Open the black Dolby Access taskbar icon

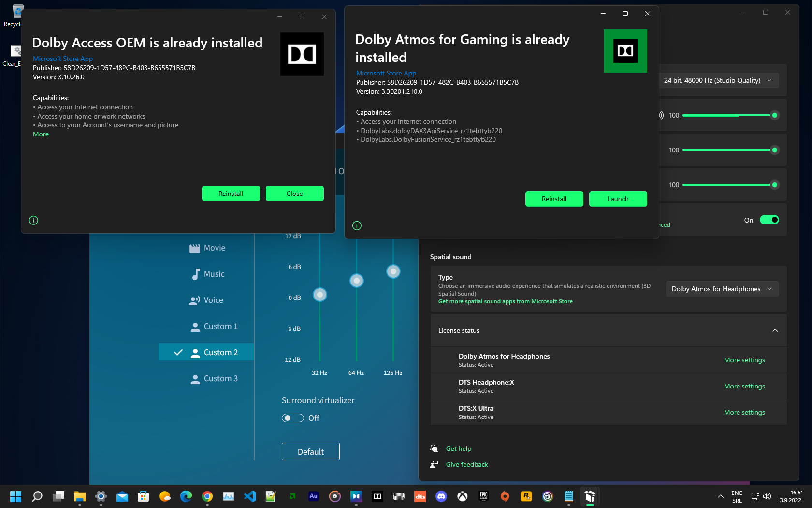377,496
